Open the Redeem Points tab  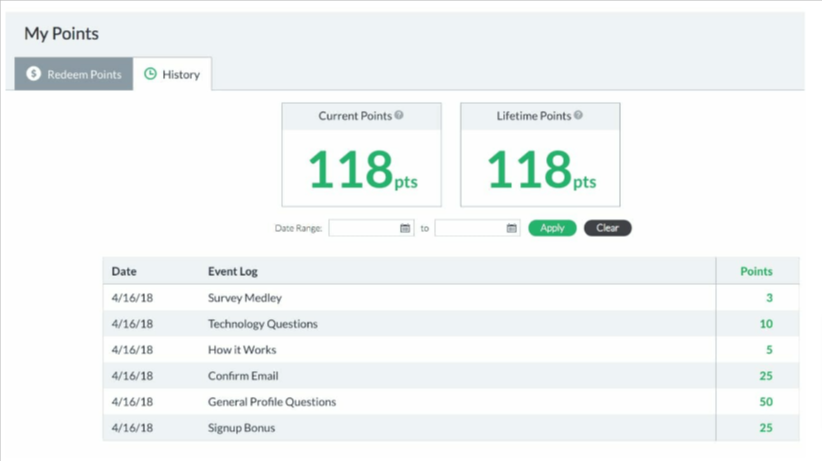[74, 74]
